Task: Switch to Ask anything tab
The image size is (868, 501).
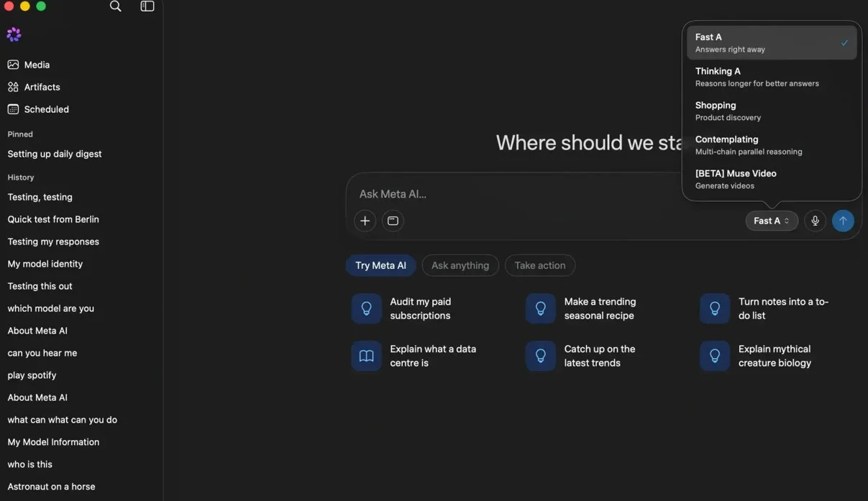Action: [460, 265]
